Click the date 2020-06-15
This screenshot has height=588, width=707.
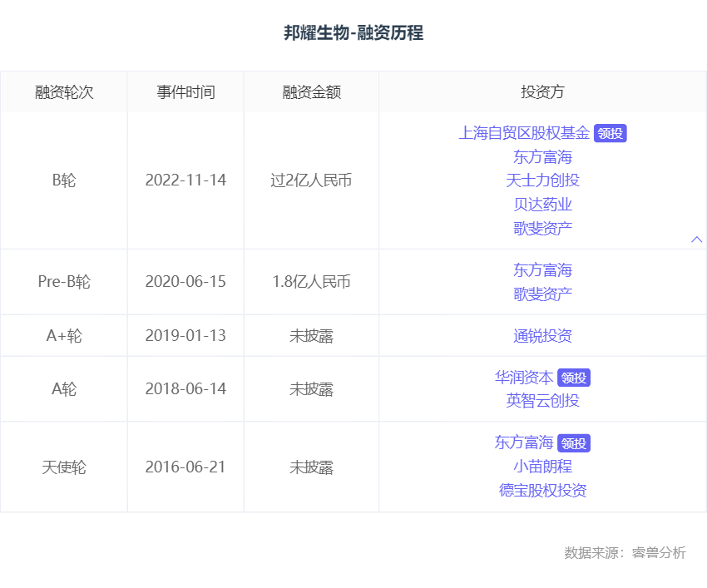(185, 282)
